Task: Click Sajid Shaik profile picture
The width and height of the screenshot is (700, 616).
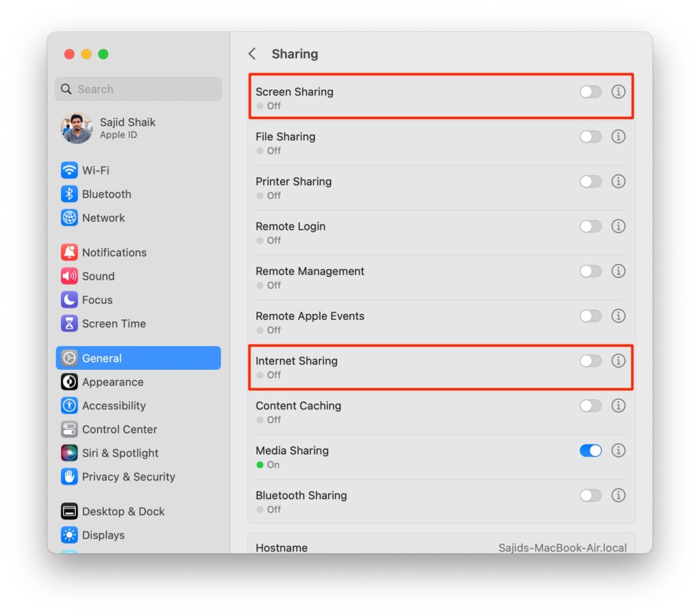Action: [x=77, y=128]
